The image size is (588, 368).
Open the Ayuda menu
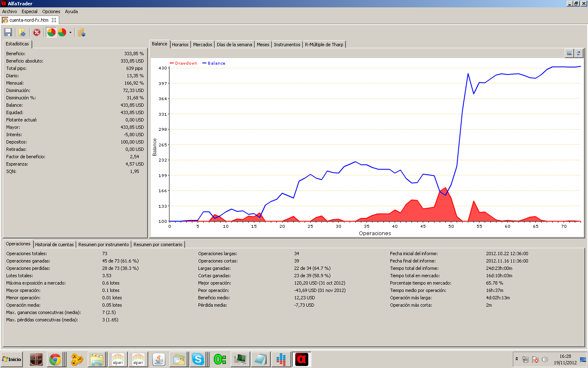point(71,11)
